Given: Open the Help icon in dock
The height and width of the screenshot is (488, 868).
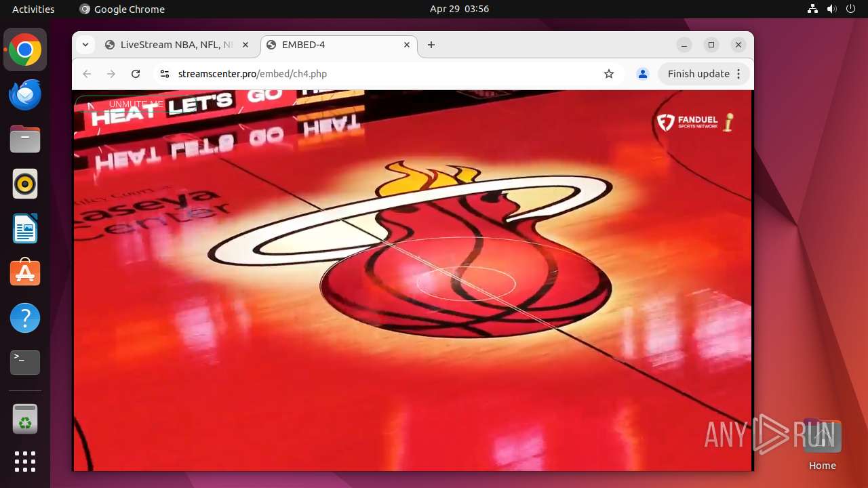Looking at the screenshot, I should click(x=25, y=318).
